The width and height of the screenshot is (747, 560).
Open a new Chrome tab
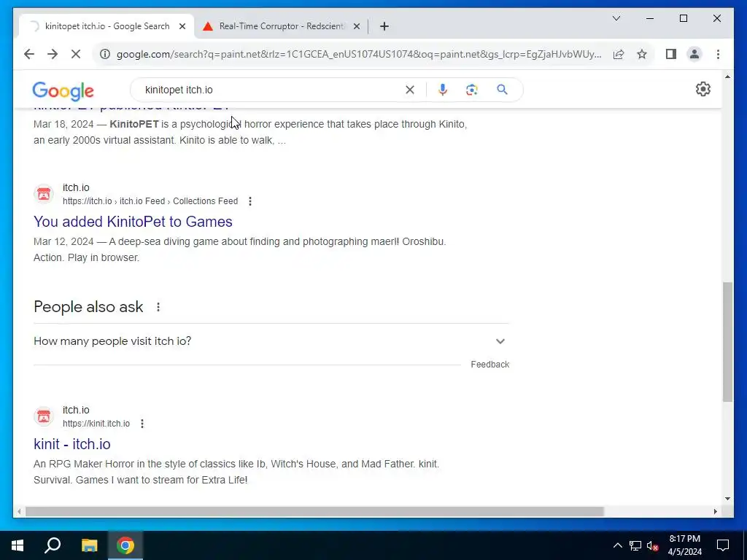(384, 26)
